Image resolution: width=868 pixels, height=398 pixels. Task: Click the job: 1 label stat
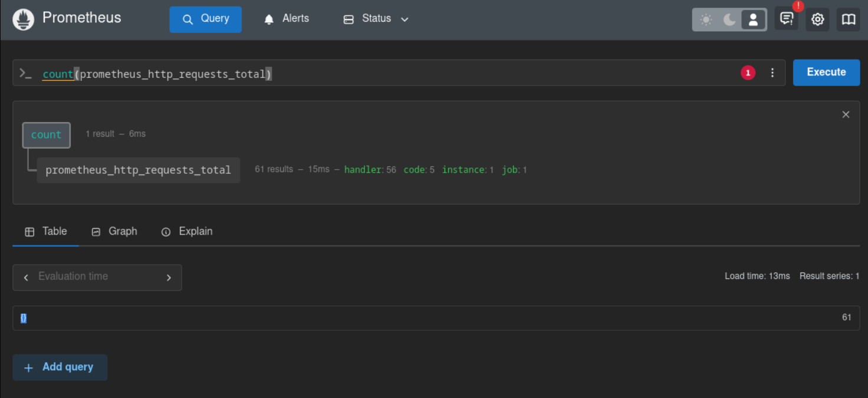click(x=515, y=170)
